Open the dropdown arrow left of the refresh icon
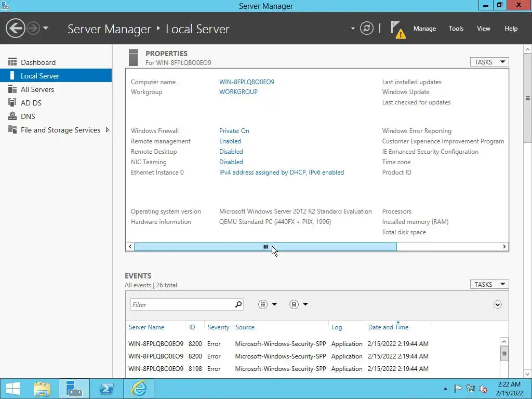Viewport: 532px width, 399px height. point(353,29)
